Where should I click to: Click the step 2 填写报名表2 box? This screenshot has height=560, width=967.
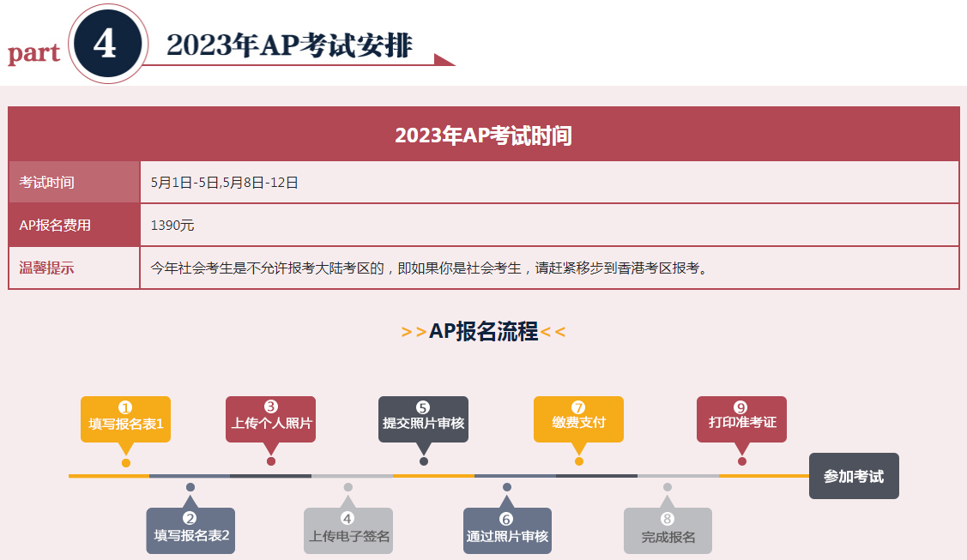pyautogui.click(x=190, y=531)
